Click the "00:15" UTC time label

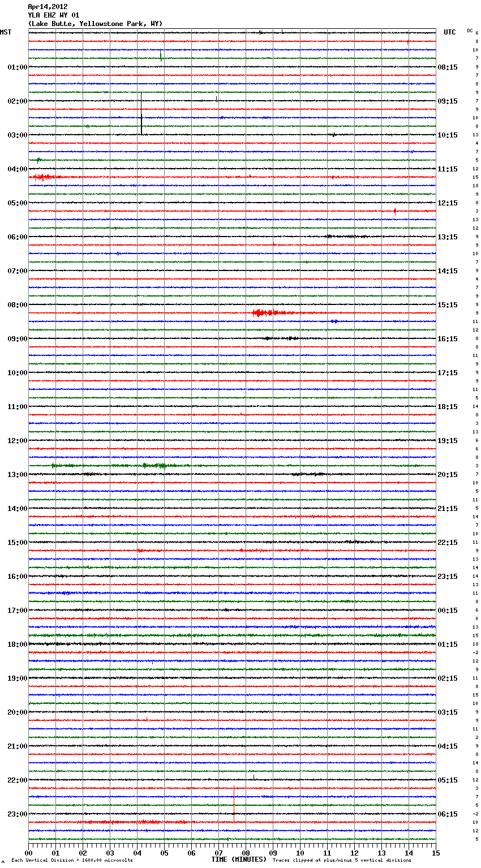[448, 611]
